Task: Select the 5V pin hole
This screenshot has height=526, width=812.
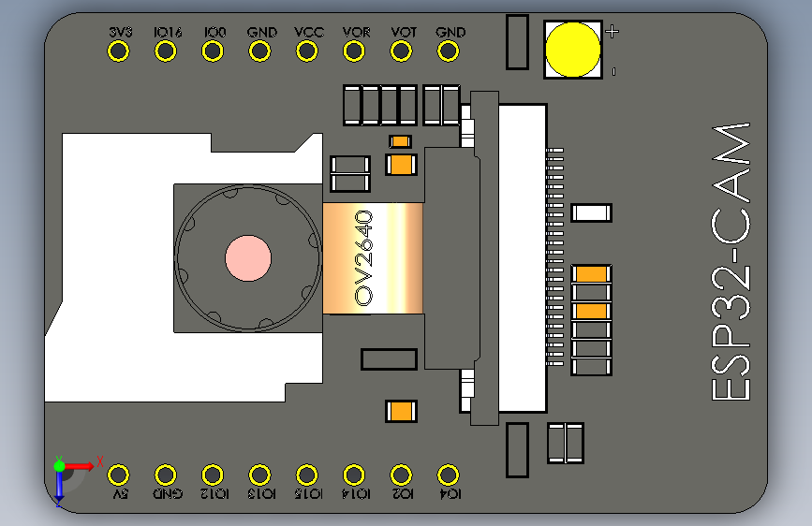Action: [118, 475]
